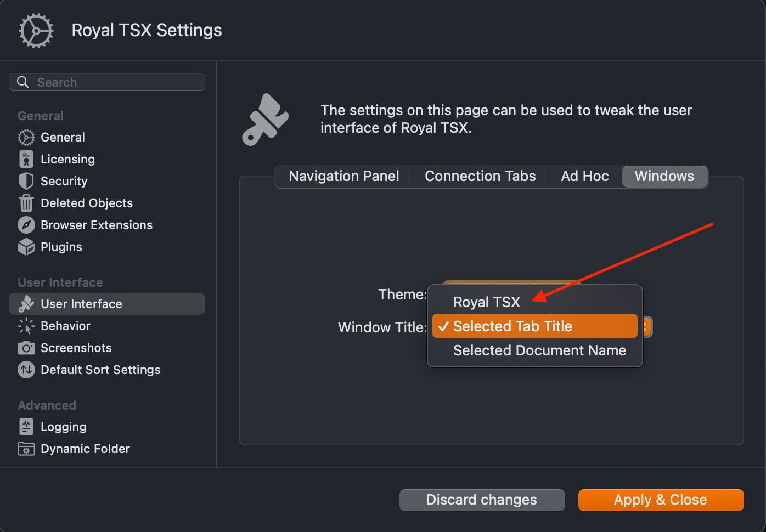This screenshot has width=766, height=532.
Task: Open Licensing via its badge icon
Action: pyautogui.click(x=26, y=159)
